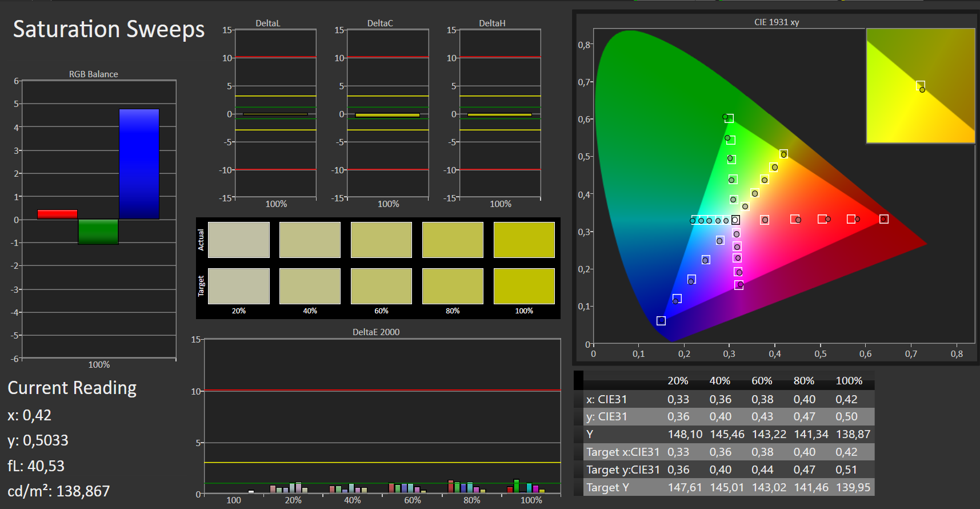Select the 100% blue target square on CIE chart
This screenshot has width=980, height=509.
click(661, 321)
